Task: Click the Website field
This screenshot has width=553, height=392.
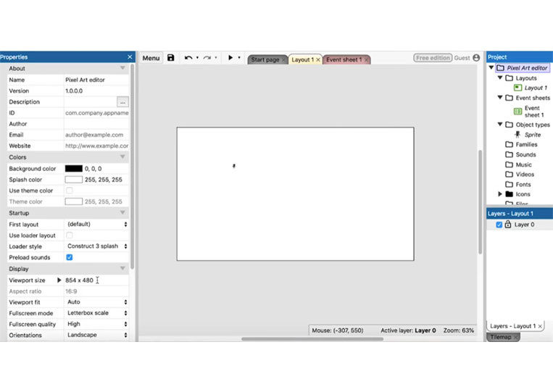Action: click(96, 146)
